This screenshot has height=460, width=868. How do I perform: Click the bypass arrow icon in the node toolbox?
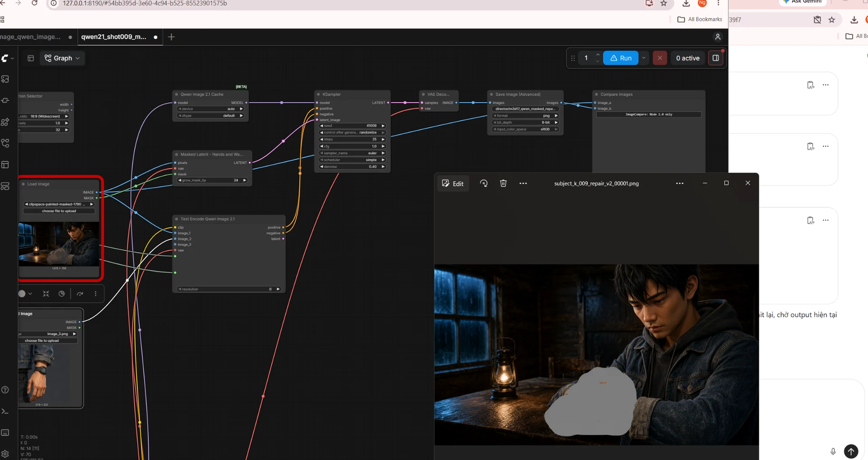pos(80,294)
